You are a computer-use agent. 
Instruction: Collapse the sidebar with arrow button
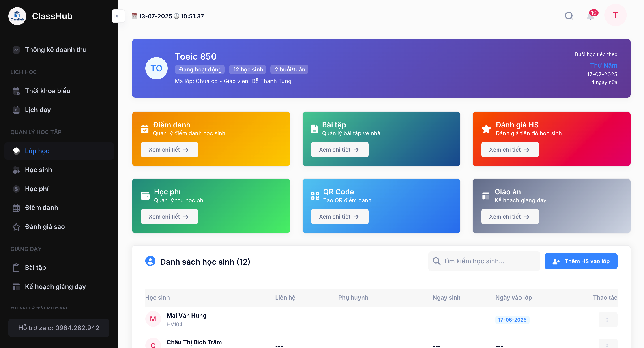pos(118,16)
